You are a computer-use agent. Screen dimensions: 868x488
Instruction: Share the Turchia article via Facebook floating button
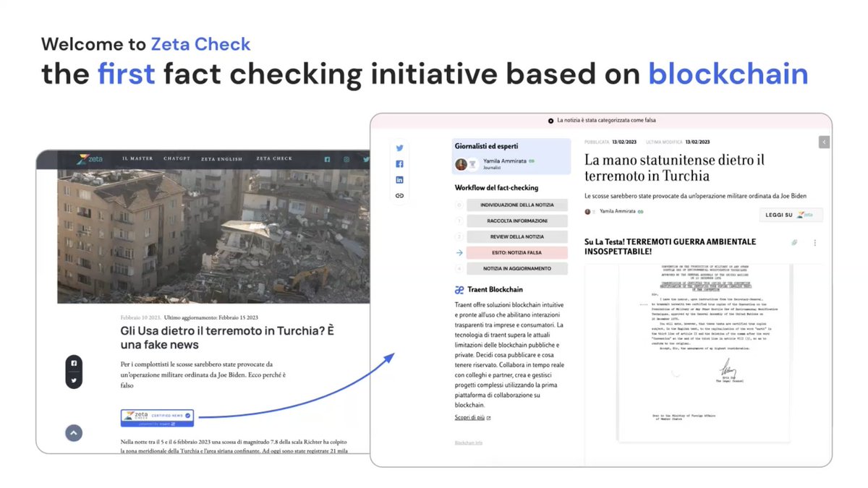point(73,364)
